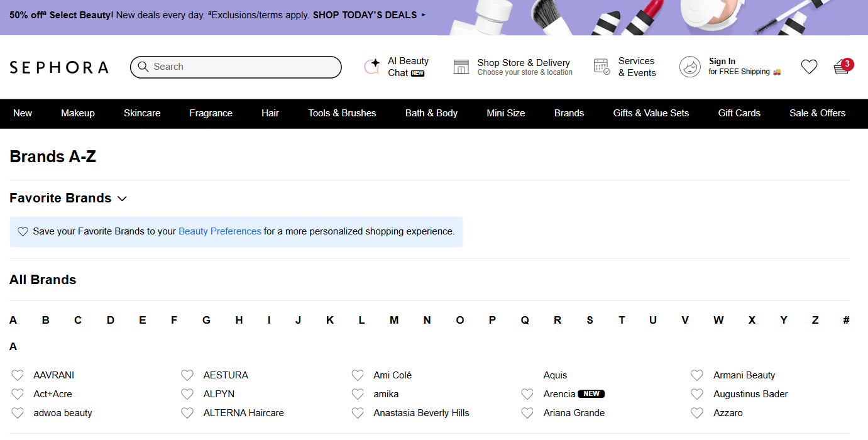
Task: Click into the Search field
Action: point(236,67)
